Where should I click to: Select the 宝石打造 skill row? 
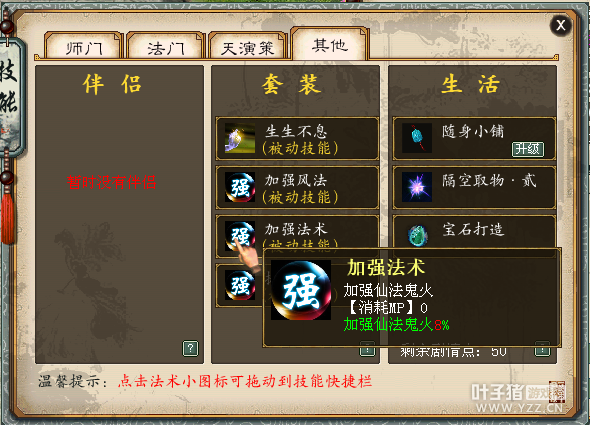tap(474, 232)
